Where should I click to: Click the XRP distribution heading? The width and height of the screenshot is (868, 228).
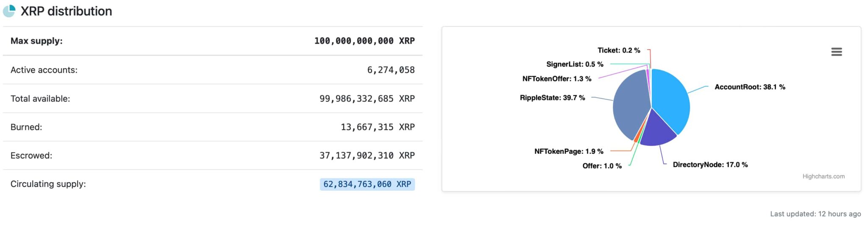pos(67,11)
